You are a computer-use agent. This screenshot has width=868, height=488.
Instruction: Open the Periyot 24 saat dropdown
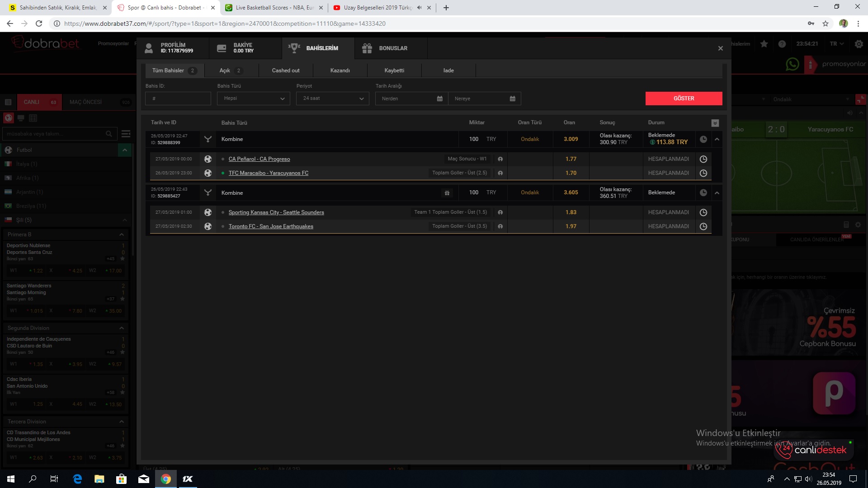pyautogui.click(x=333, y=99)
